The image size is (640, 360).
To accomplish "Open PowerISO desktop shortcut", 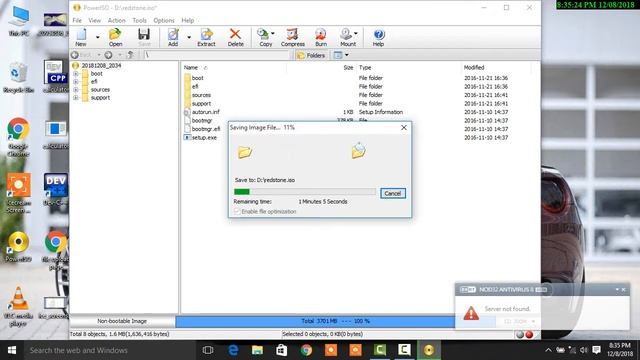I will [x=18, y=246].
